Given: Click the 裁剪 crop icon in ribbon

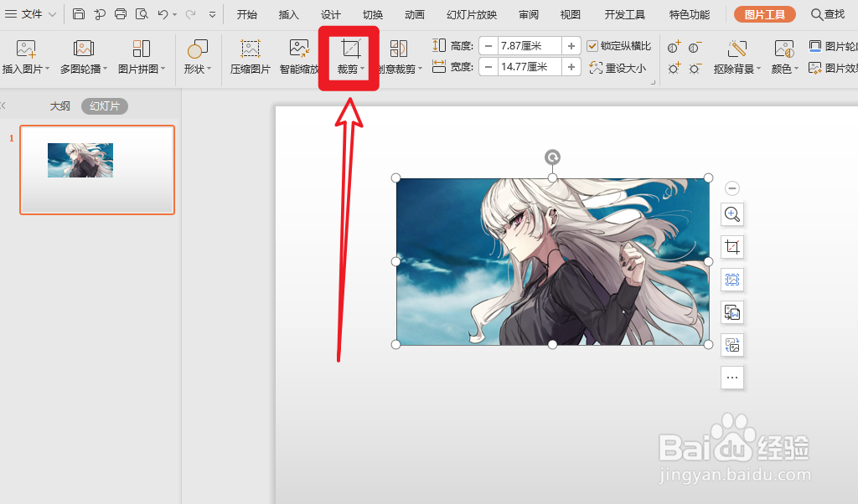Looking at the screenshot, I should [350, 49].
